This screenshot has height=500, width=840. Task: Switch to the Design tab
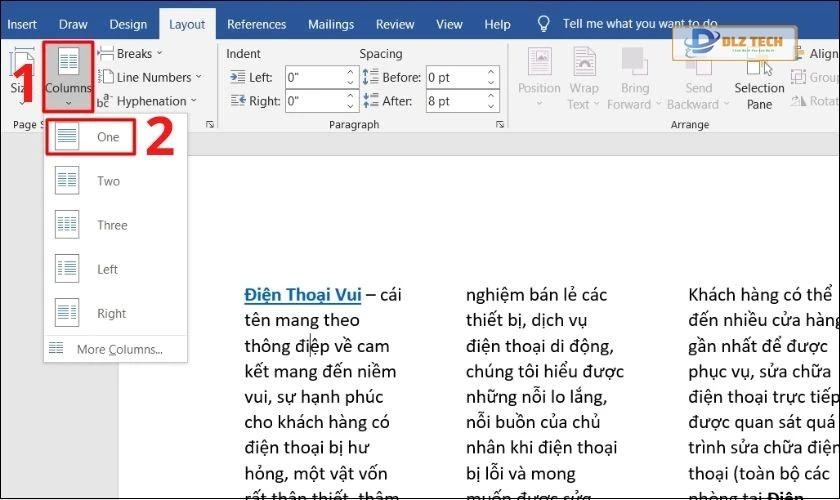click(127, 24)
